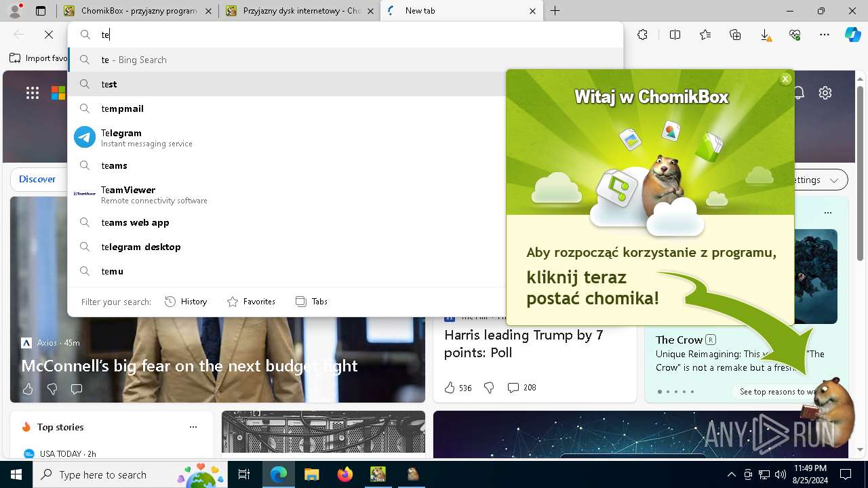Open File Explorer from taskbar
Viewport: 868px width, 488px height.
click(311, 474)
